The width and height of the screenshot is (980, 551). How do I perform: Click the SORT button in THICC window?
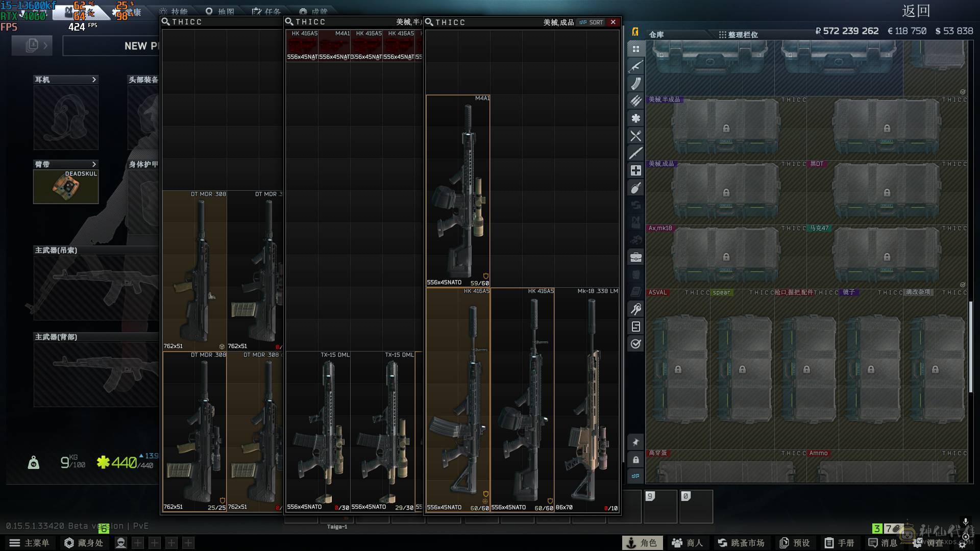tap(591, 22)
